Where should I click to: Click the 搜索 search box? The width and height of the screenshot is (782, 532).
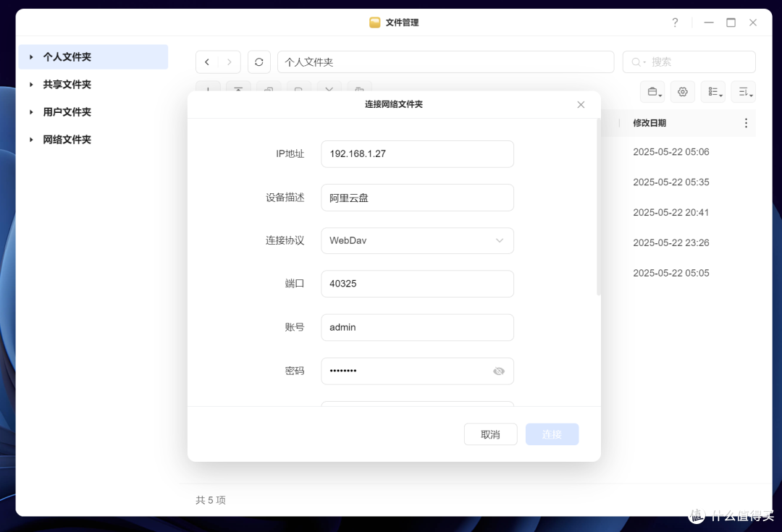tap(689, 62)
